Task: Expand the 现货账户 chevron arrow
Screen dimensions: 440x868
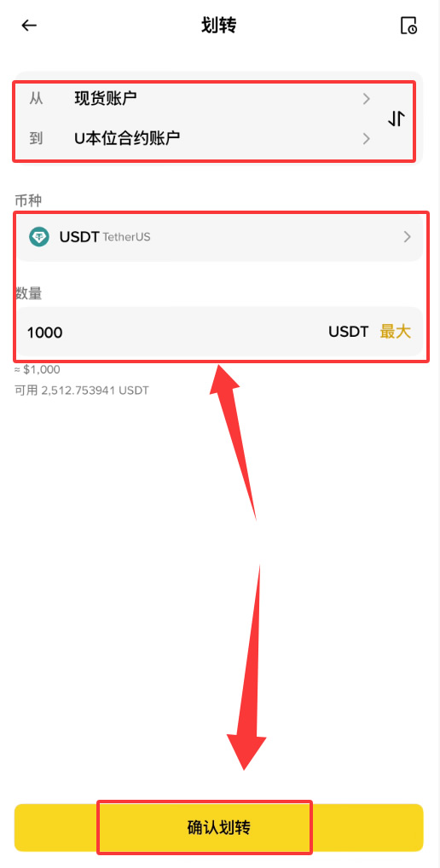Action: click(366, 99)
